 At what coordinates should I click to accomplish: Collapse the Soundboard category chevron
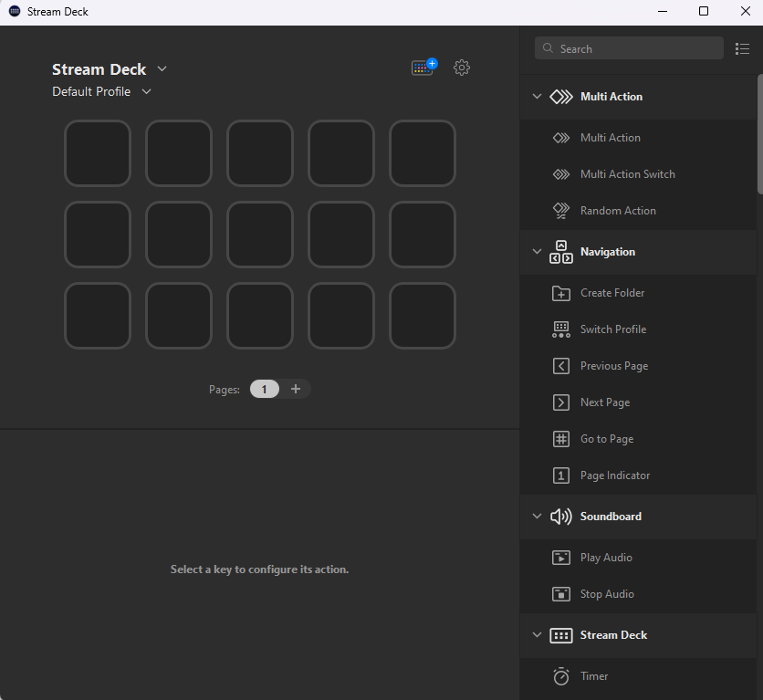[x=537, y=517]
